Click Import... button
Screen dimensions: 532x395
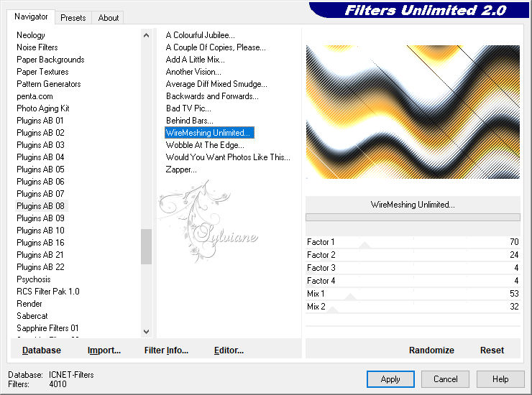[x=104, y=350]
